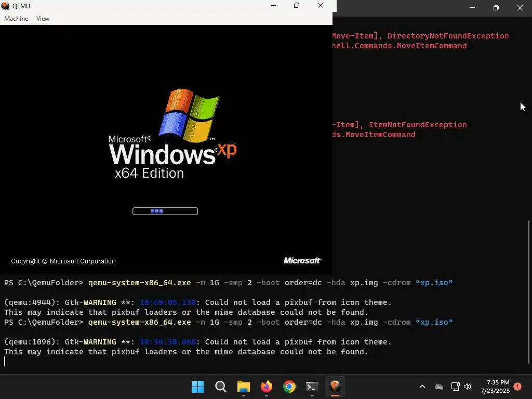The image size is (532, 399).
Task: Minimize the QEMU window
Action: click(x=273, y=5)
